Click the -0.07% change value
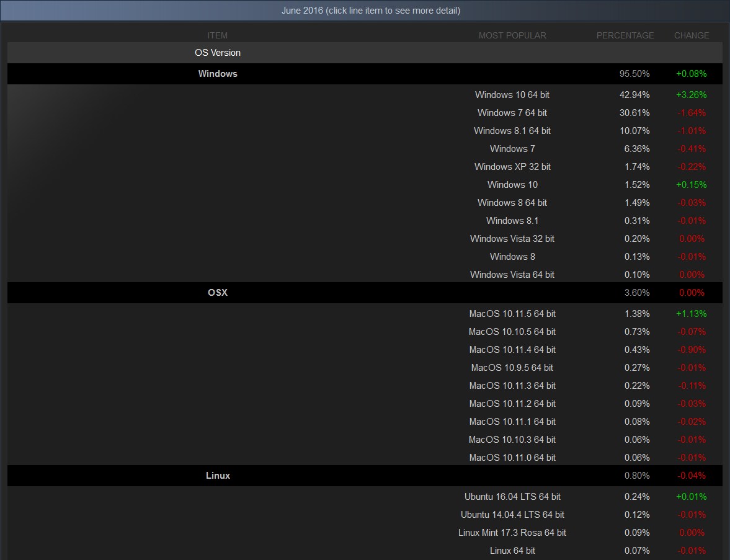The width and height of the screenshot is (730, 560). (692, 331)
